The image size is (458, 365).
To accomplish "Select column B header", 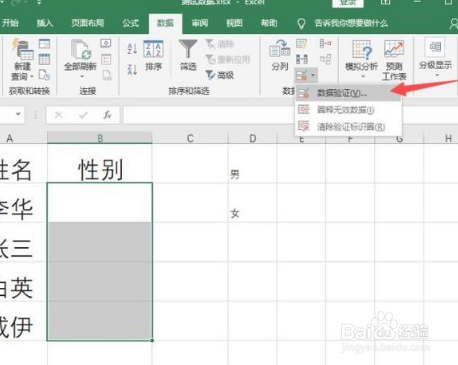I will pyautogui.click(x=100, y=138).
